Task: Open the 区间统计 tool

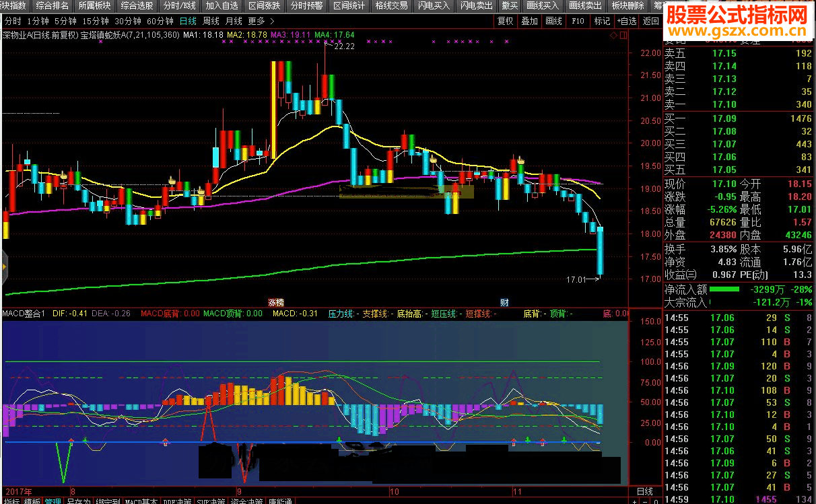Action: tap(349, 5)
